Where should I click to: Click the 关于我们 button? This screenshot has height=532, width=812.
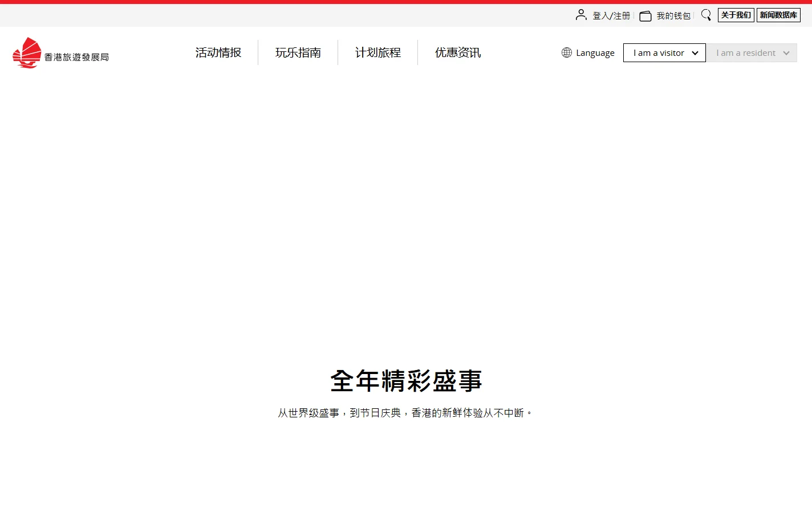tap(736, 15)
